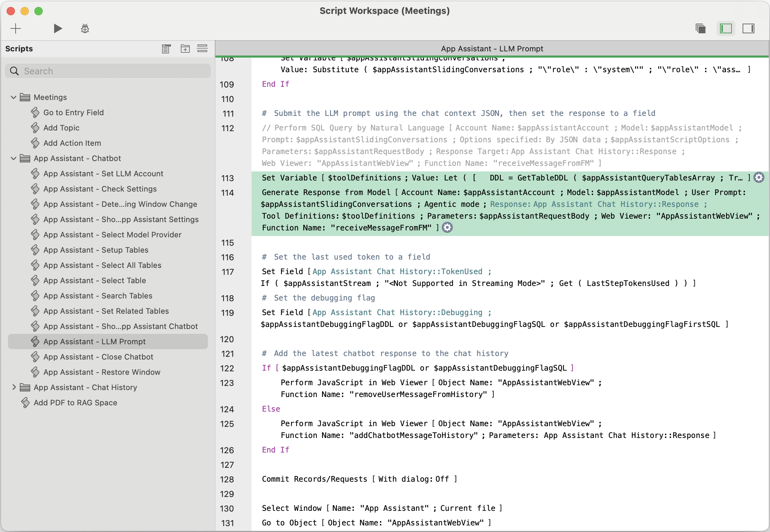The height and width of the screenshot is (532, 770).
Task: Click the Search scripts field
Action: (x=108, y=71)
